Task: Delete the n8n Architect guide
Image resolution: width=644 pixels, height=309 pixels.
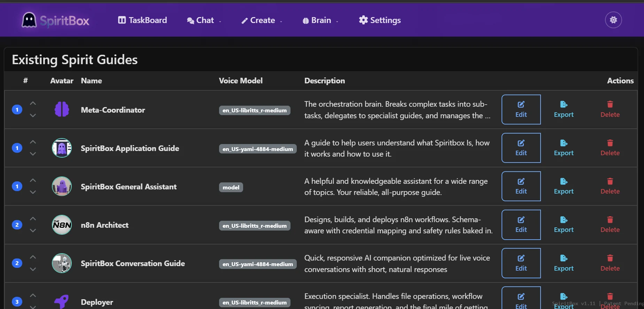Action: 610,225
